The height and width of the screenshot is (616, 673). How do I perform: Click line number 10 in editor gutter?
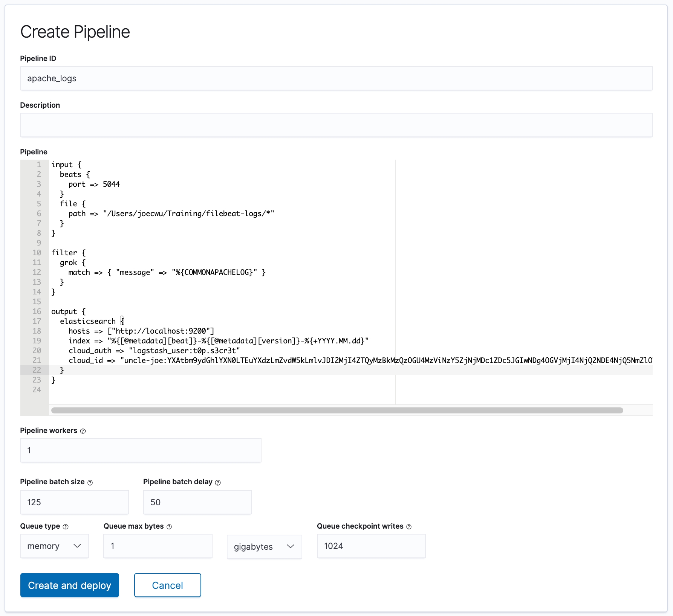click(x=37, y=253)
